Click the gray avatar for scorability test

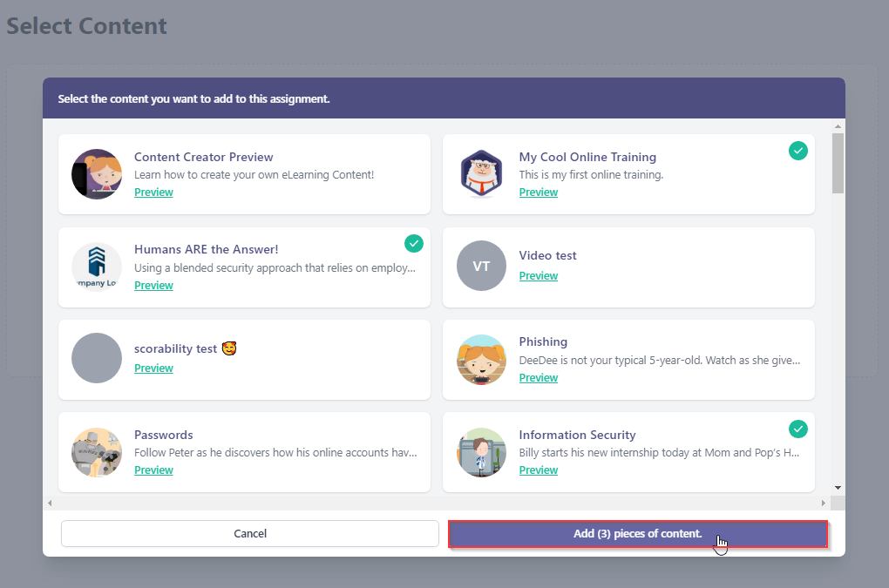coord(96,358)
